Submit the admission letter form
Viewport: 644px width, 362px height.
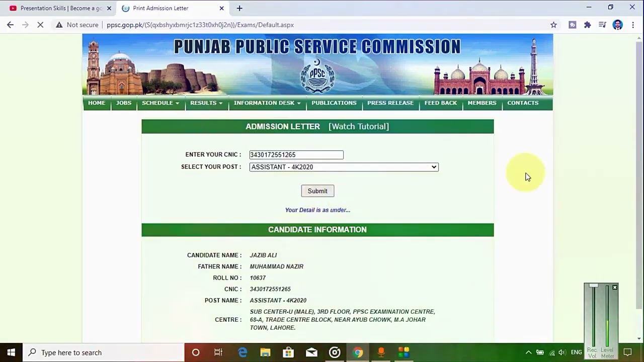[317, 191]
